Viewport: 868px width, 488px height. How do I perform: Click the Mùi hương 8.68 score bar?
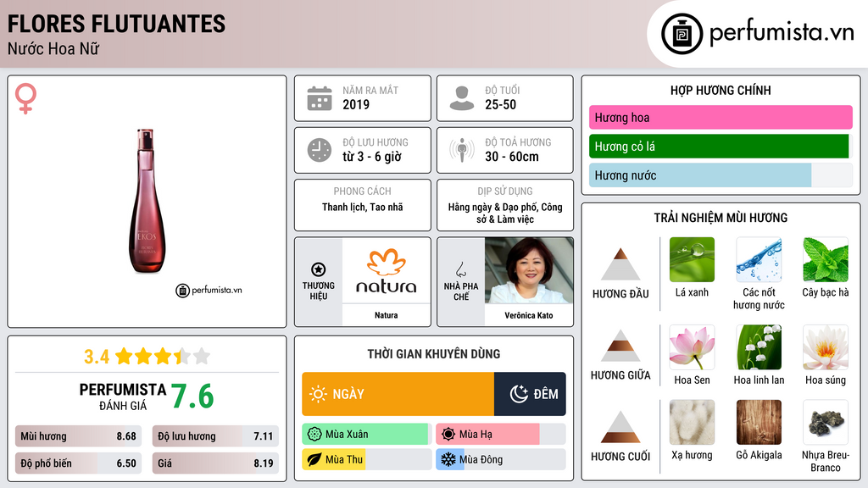79,436
